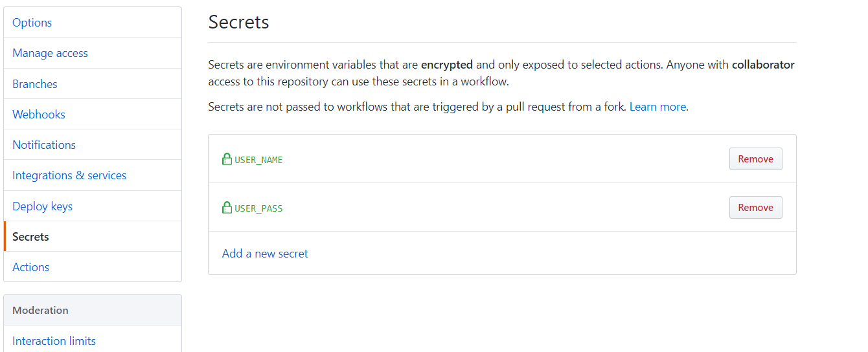Follow the Learn more link
The width and height of the screenshot is (868, 352).
(x=657, y=107)
